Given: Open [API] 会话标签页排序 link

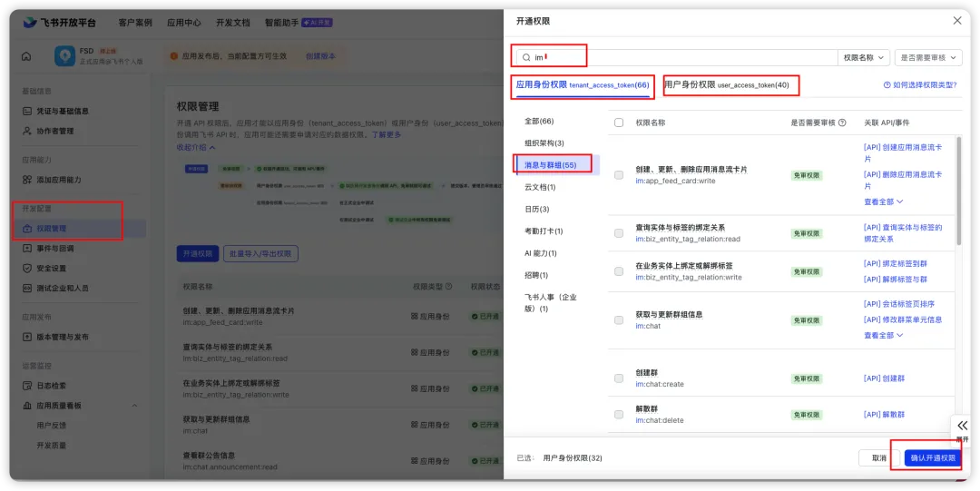Looking at the screenshot, I should [898, 304].
